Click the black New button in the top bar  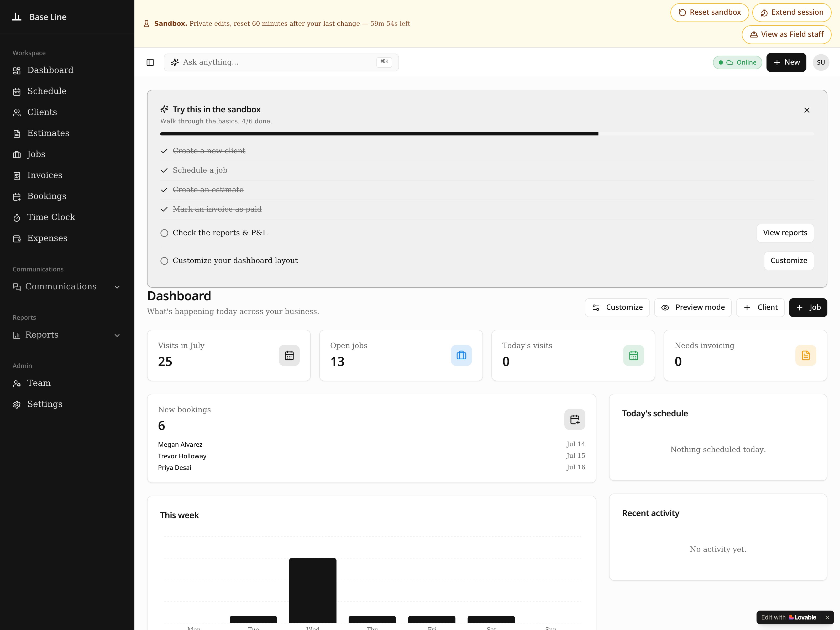[786, 62]
